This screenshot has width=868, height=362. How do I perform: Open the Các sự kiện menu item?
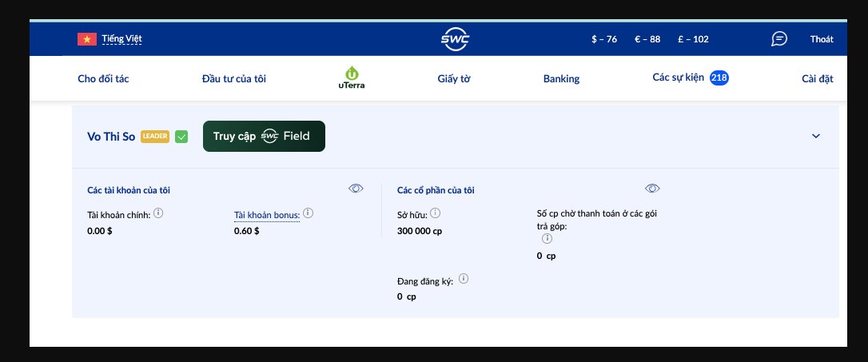678,78
